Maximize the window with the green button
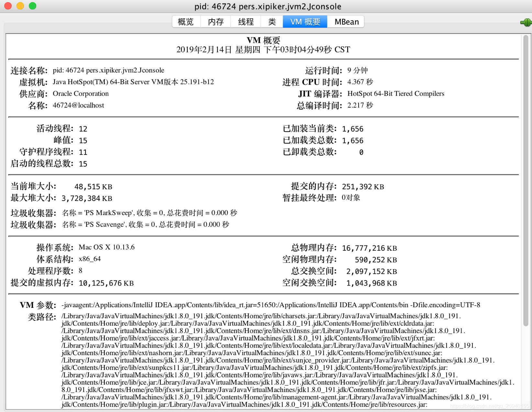 [32, 6]
